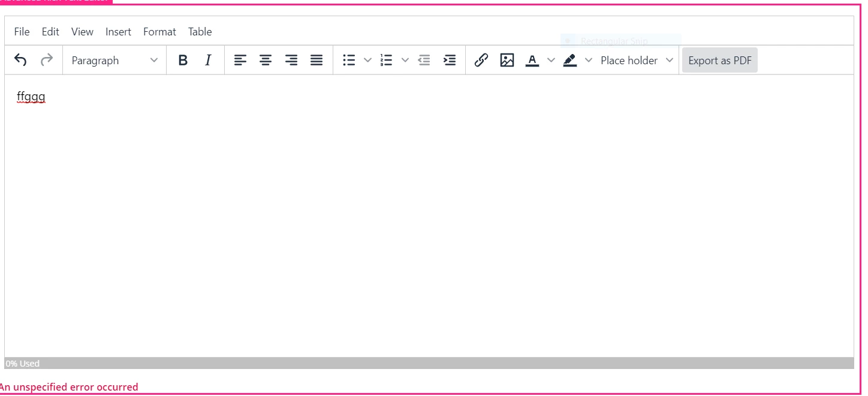Toggle bold formatting
The image size is (868, 396).
(x=183, y=60)
